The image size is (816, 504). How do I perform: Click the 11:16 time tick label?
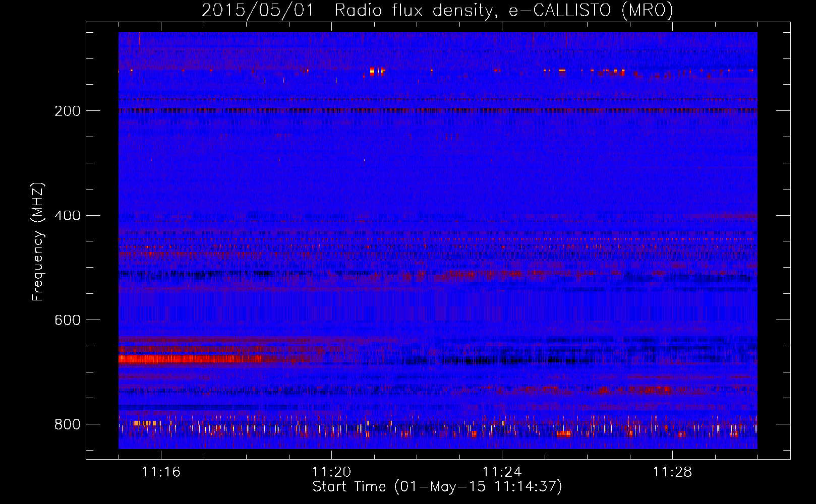161,472
